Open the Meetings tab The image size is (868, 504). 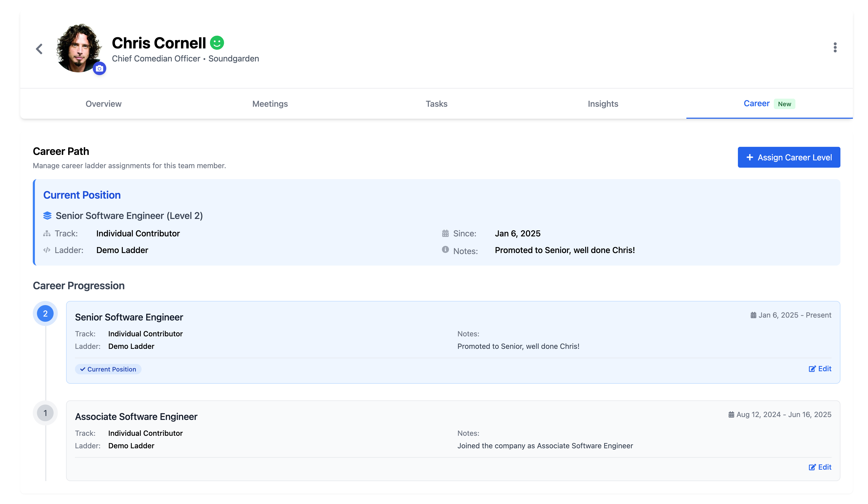click(270, 104)
